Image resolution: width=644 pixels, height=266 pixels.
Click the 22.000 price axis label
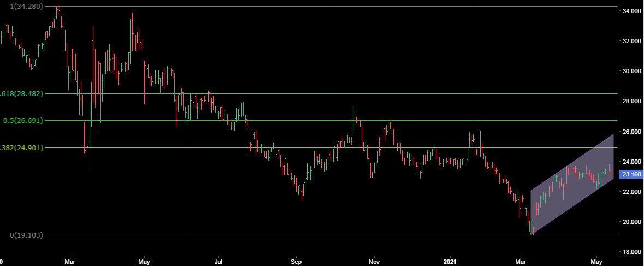pos(631,192)
